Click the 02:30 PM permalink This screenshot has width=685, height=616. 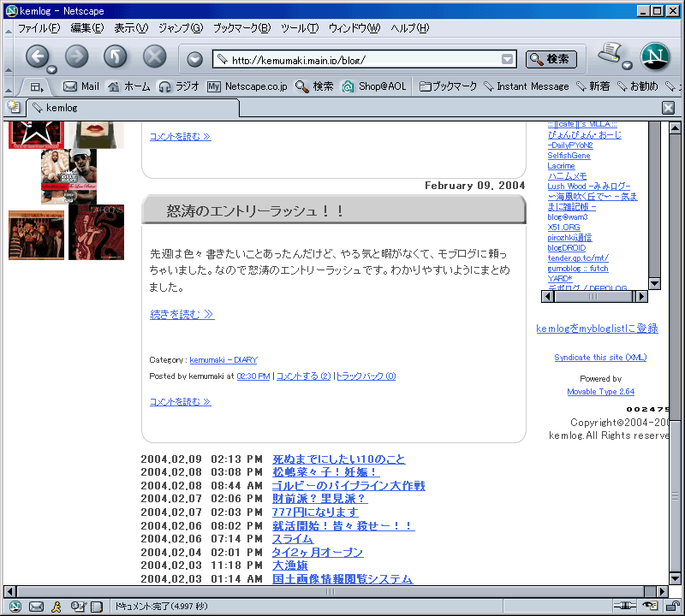tap(253, 376)
